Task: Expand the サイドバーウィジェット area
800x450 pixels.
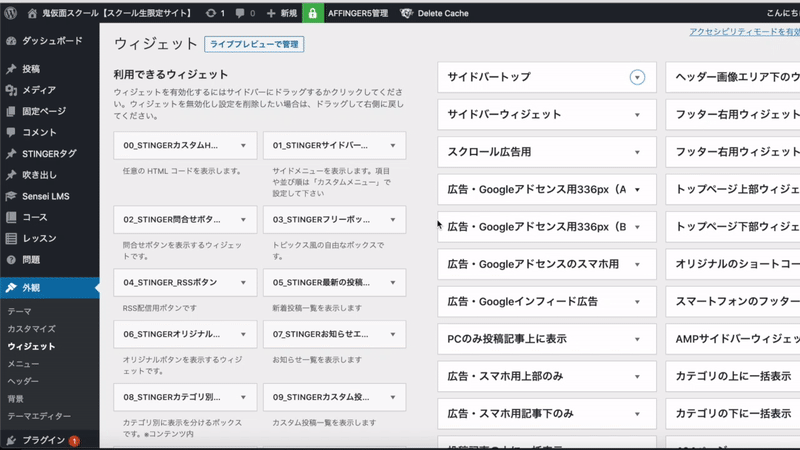Action: coord(637,115)
